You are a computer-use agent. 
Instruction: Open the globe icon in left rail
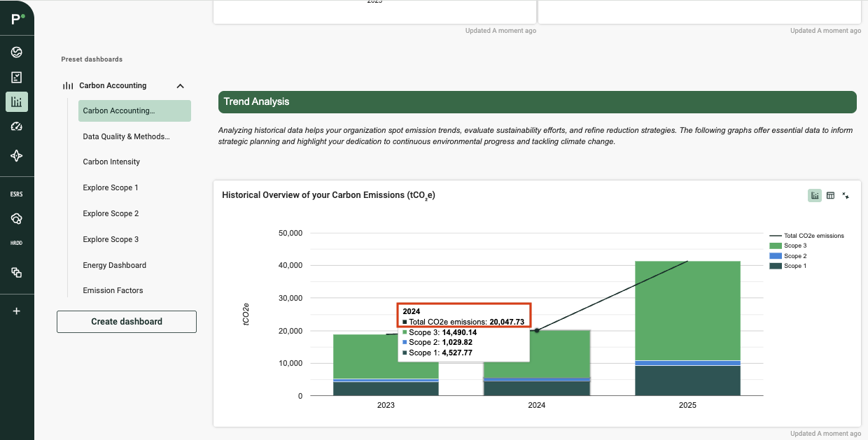tap(17, 52)
